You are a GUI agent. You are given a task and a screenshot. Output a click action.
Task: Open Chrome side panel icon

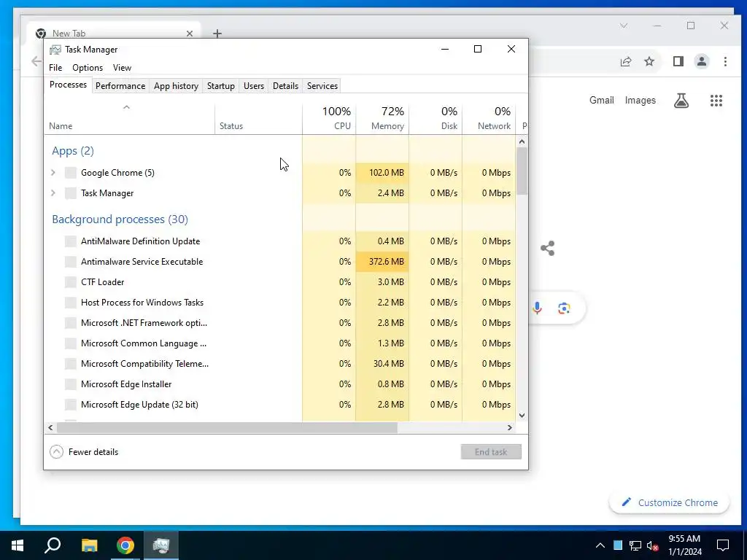click(678, 61)
